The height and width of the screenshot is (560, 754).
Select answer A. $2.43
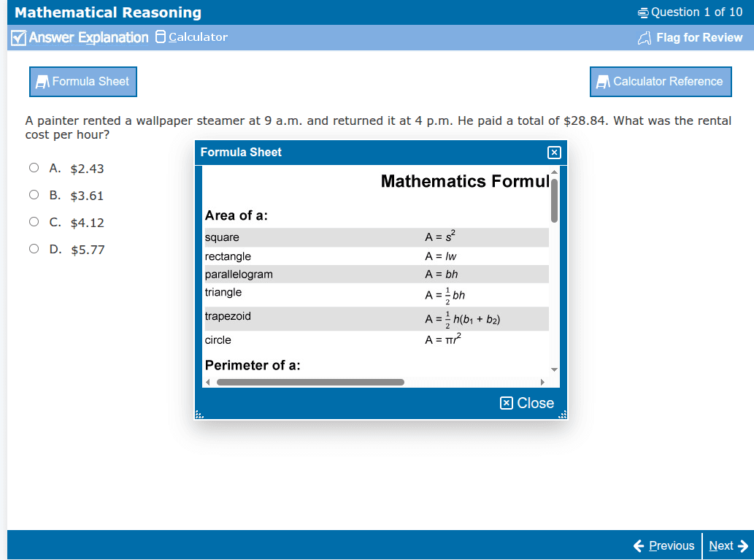point(34,168)
